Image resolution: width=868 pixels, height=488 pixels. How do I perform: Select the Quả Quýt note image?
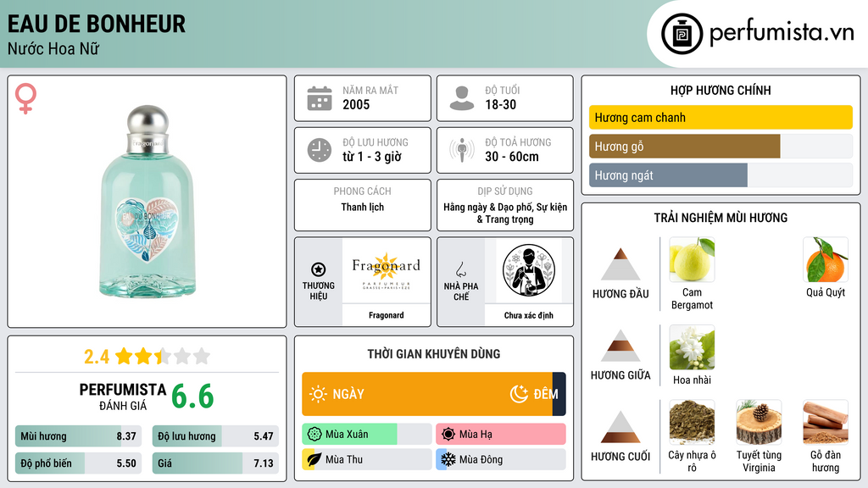pyautogui.click(x=826, y=259)
